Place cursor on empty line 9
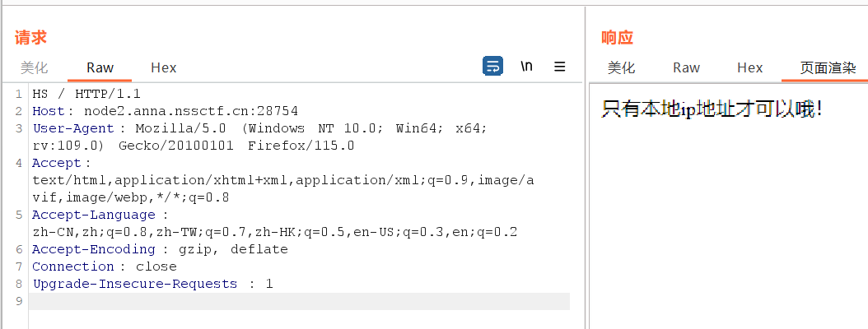The height and width of the screenshot is (329, 868). click(296, 301)
